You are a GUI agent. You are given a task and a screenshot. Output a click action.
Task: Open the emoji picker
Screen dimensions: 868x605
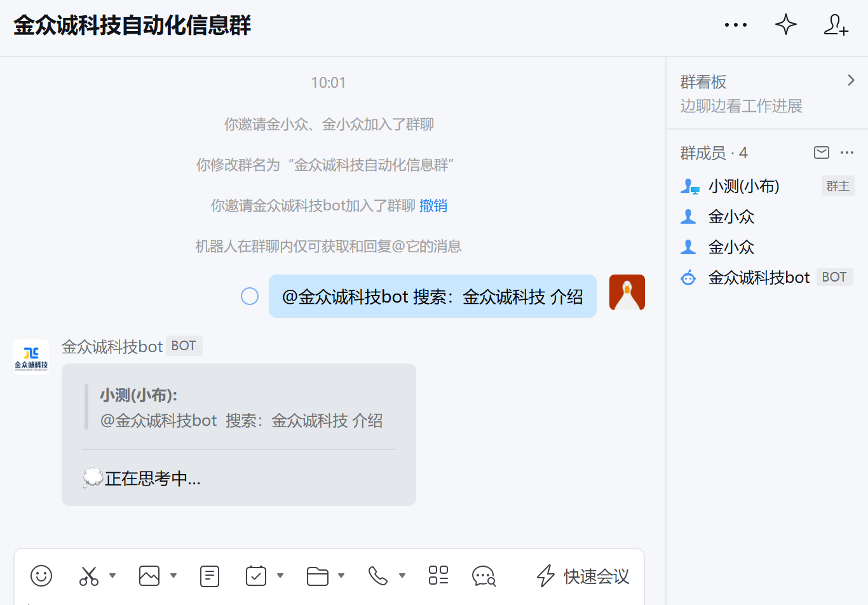(41, 576)
